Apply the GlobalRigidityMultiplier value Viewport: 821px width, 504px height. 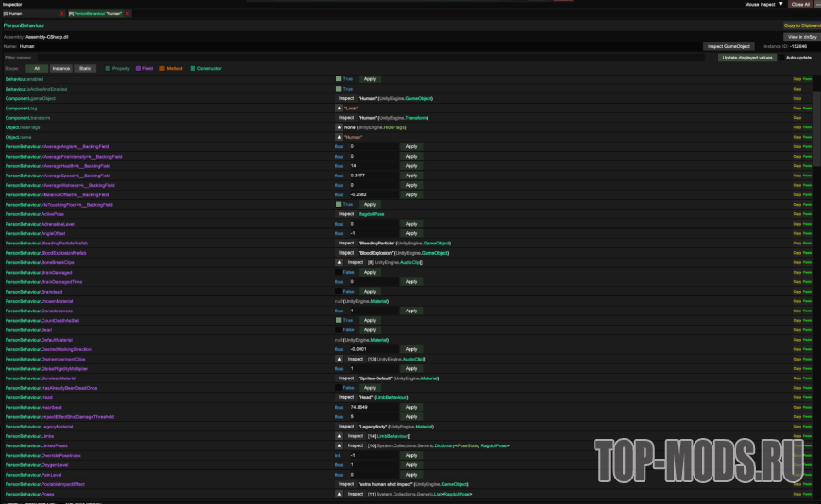pyautogui.click(x=411, y=368)
